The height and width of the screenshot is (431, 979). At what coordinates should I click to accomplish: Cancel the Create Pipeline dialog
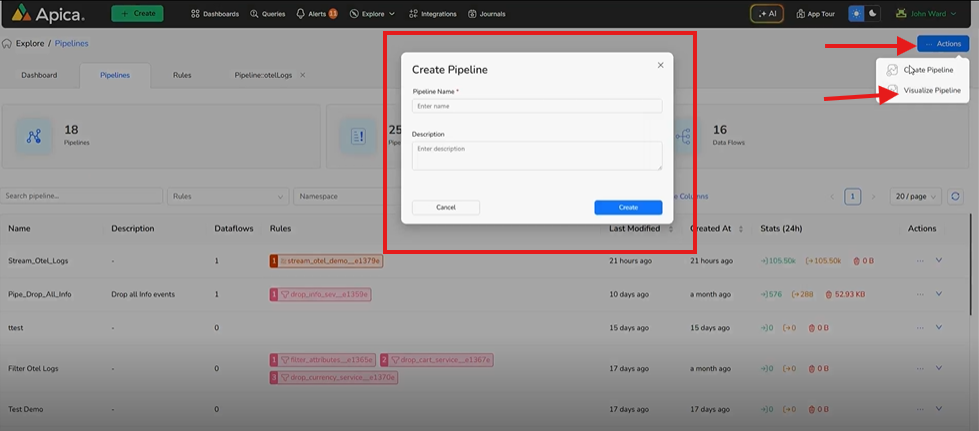(446, 207)
